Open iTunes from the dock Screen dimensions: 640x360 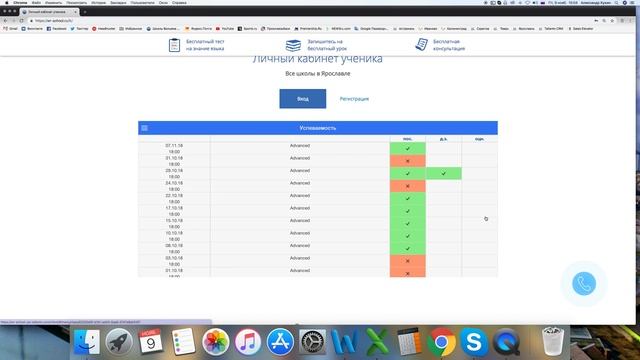point(248,342)
